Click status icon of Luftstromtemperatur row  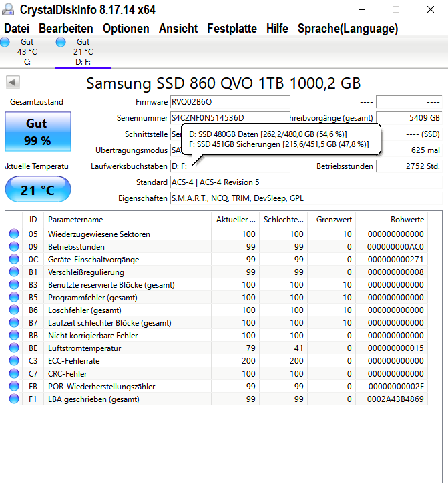tap(14, 348)
